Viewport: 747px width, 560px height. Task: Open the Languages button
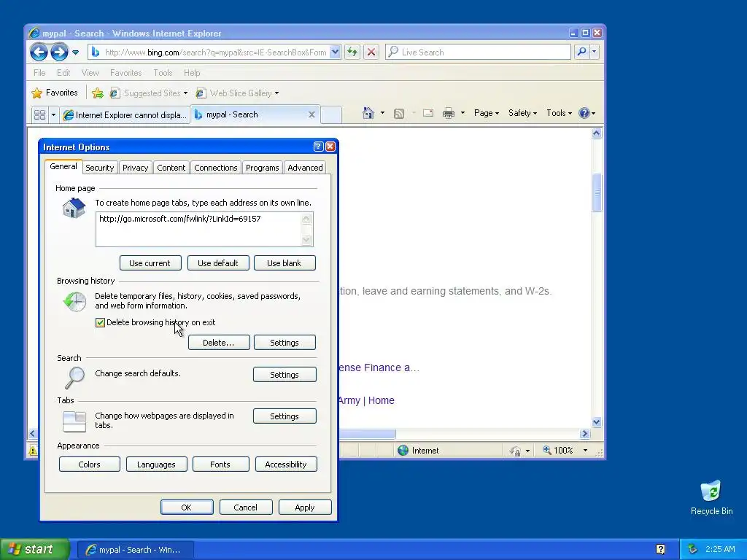pos(156,464)
